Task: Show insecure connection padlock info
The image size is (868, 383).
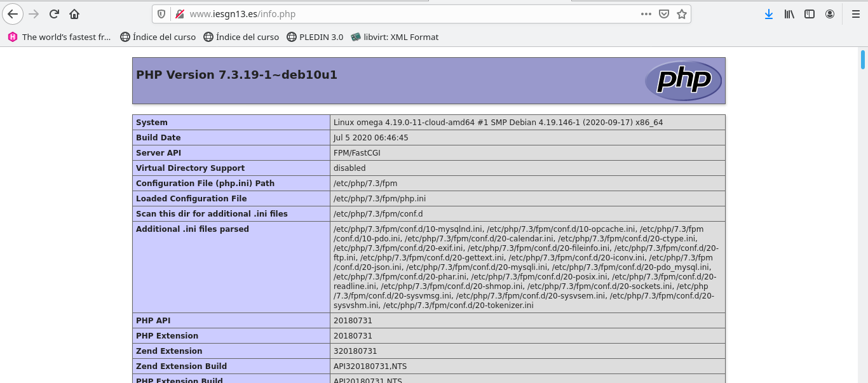Action: pos(179,14)
